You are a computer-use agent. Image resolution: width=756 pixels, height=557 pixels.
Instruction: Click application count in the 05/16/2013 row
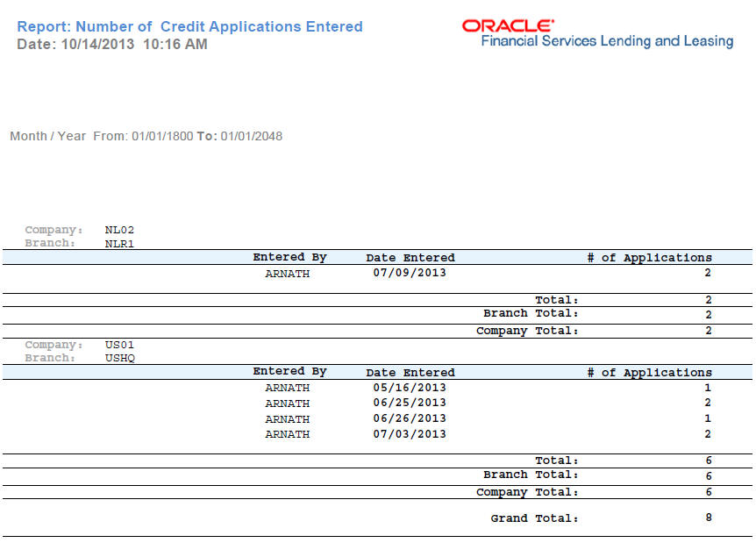707,387
